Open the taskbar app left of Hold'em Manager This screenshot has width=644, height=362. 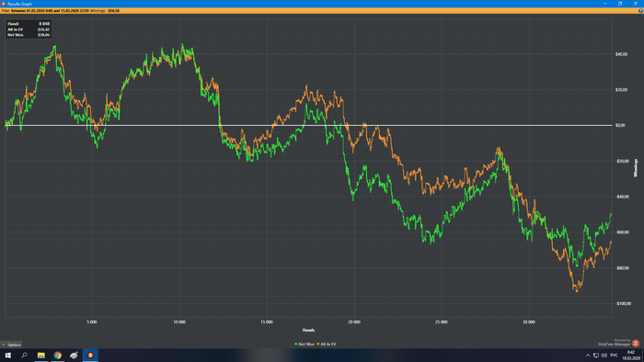tap(74, 355)
